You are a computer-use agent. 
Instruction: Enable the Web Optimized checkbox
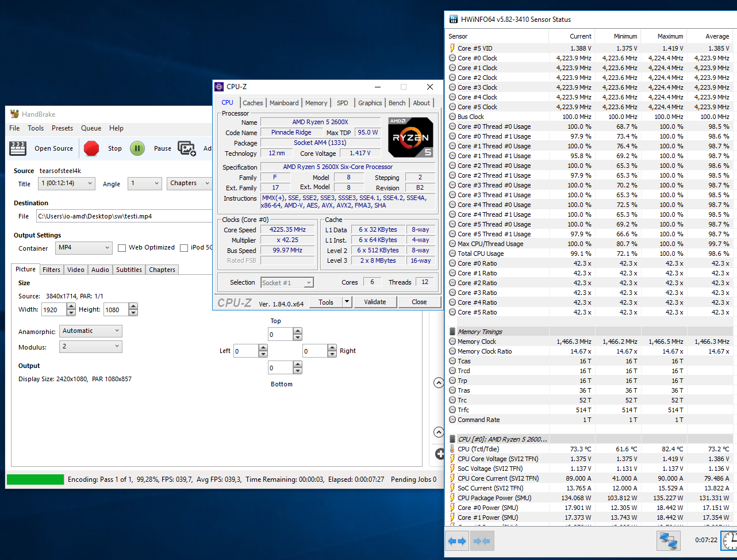(x=122, y=248)
